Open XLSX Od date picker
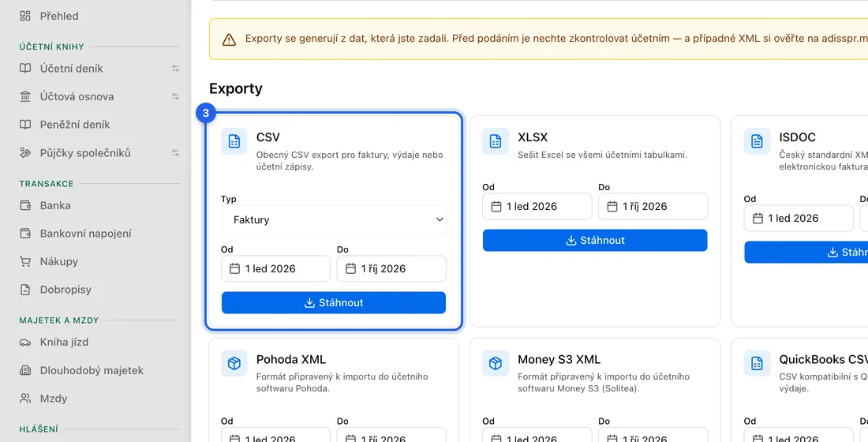Viewport: 868px width, 442px height. click(537, 207)
